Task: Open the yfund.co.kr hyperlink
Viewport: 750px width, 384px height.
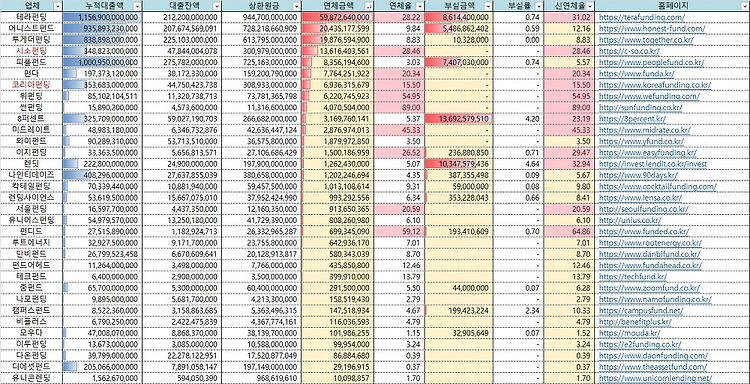Action: point(641,142)
